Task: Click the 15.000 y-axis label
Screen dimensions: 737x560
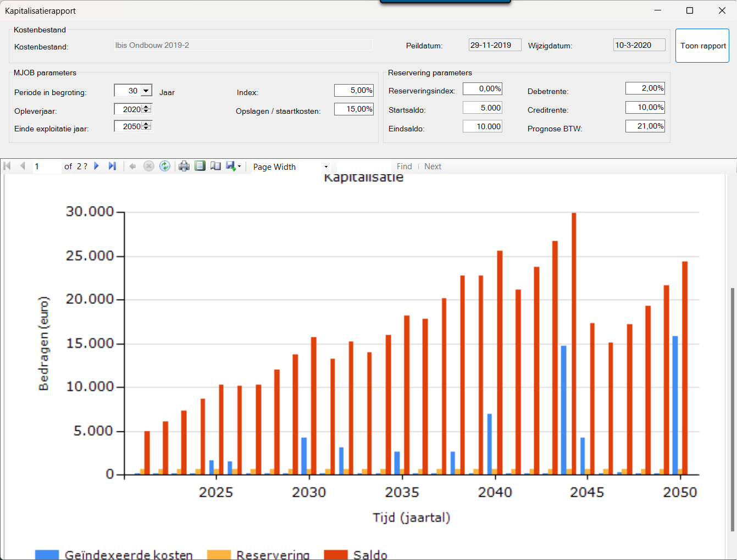Action: (90, 343)
